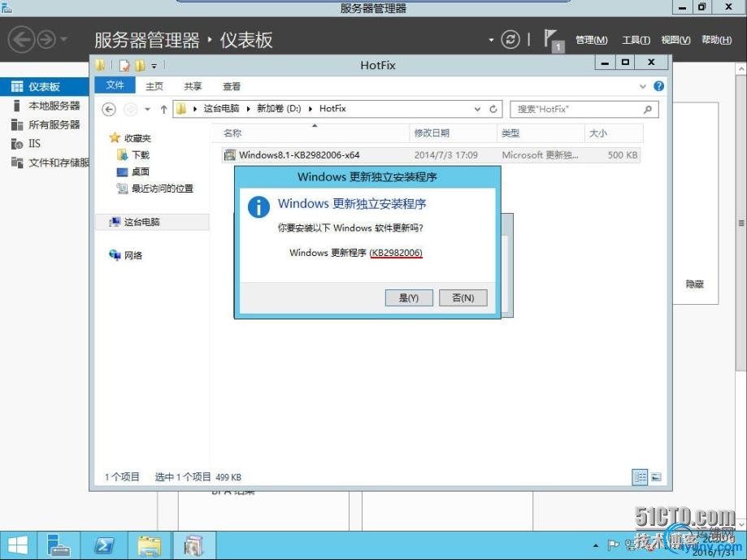Confirm update install with 是(Y)
This screenshot has width=747, height=560.
[x=409, y=297]
